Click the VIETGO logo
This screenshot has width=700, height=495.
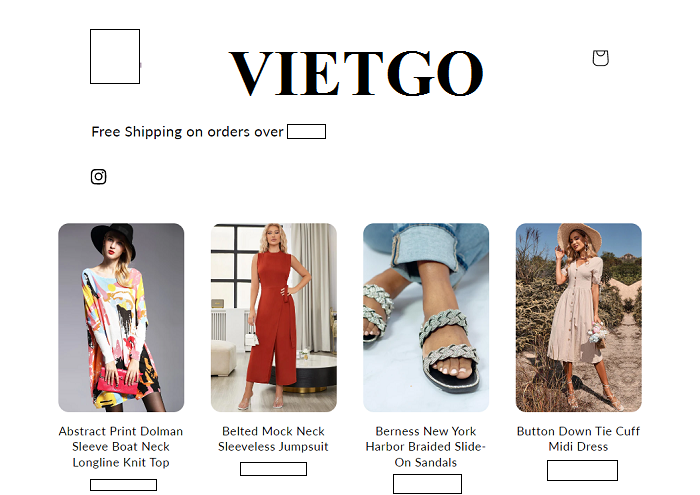pyautogui.click(x=356, y=73)
